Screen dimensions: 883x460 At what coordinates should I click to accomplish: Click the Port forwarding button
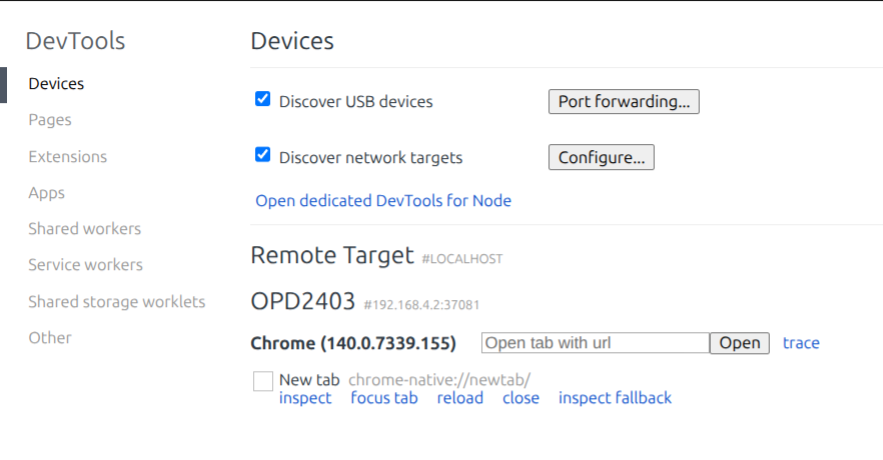click(x=623, y=102)
